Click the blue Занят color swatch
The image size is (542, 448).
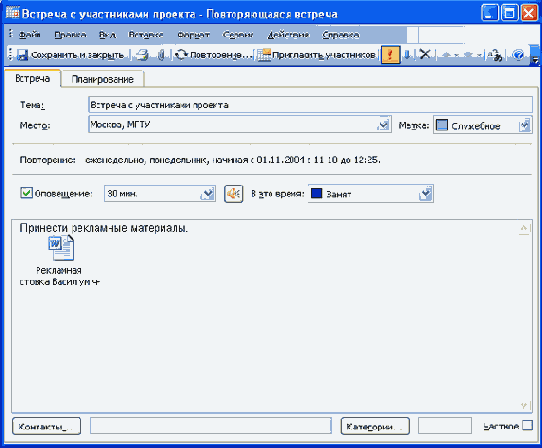316,193
